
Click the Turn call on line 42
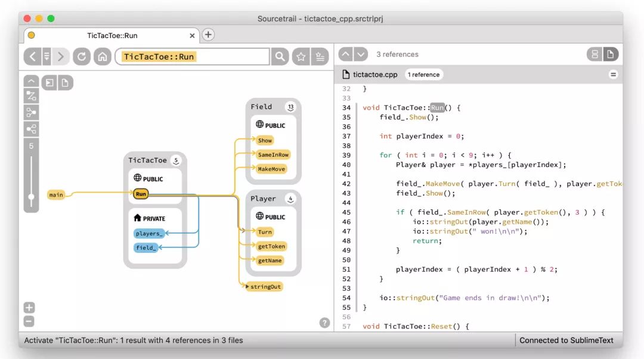[506, 184]
